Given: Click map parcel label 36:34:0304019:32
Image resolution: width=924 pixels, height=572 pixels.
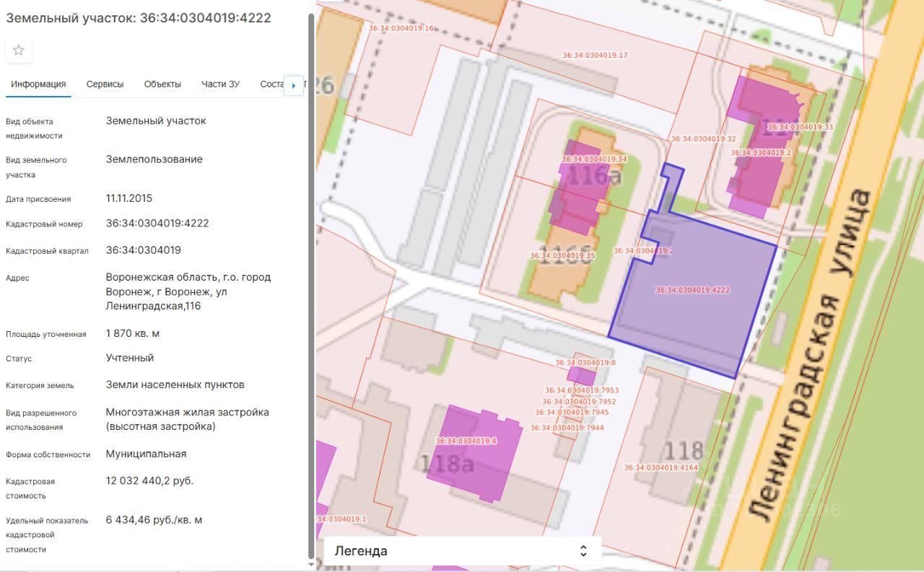Looking at the screenshot, I should (704, 138).
